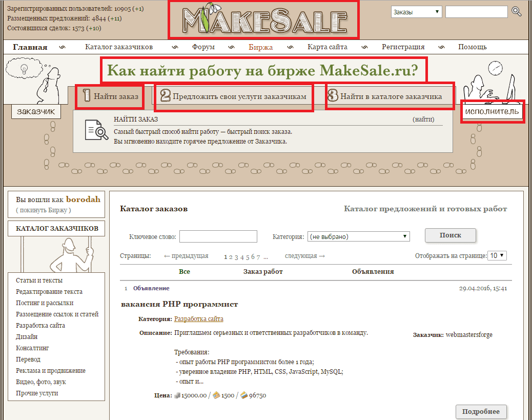Switch to Каталог предложений и готовых работ
The height and width of the screenshot is (420, 532).
[x=425, y=209]
